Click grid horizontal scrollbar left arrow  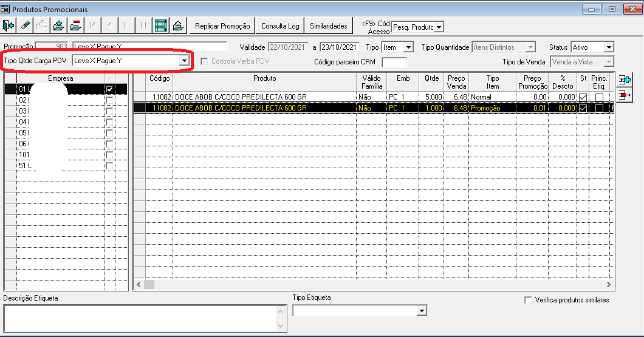(139, 284)
